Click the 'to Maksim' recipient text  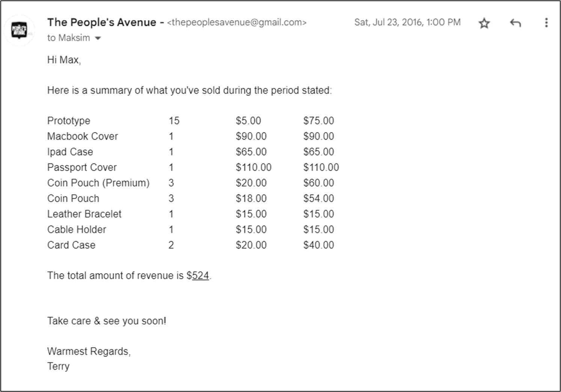tap(69, 38)
